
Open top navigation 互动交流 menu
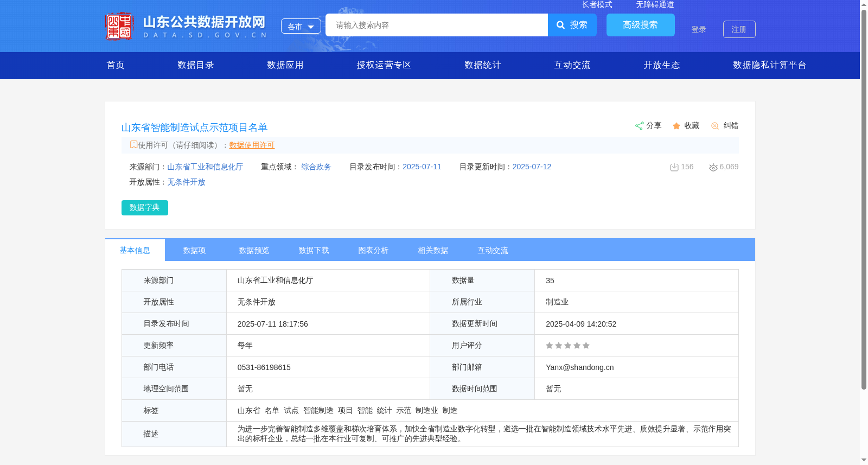[x=572, y=65]
